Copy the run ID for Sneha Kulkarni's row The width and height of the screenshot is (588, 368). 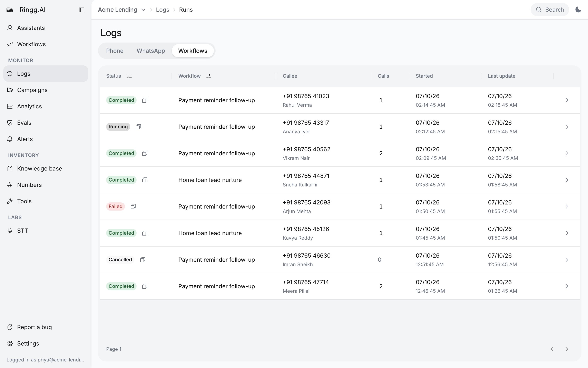tap(145, 180)
